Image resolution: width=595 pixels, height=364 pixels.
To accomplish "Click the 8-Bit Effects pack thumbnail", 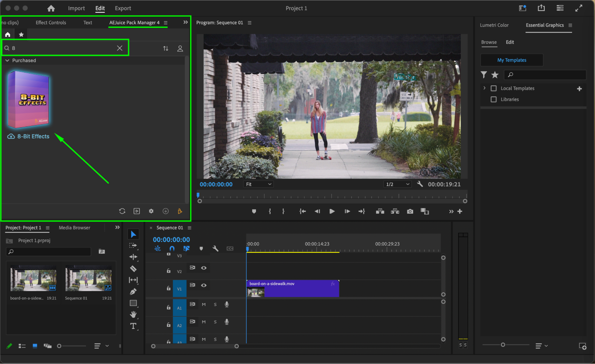I will coord(29,99).
